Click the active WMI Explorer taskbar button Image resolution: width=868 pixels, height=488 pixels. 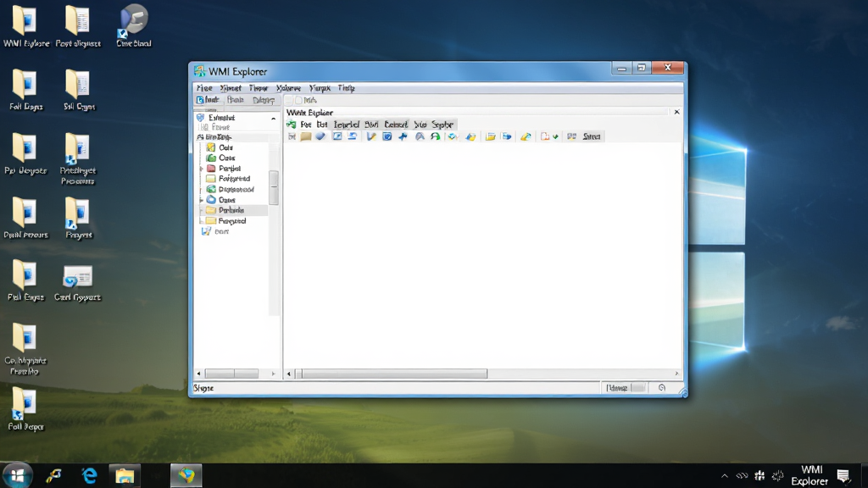tap(186, 475)
